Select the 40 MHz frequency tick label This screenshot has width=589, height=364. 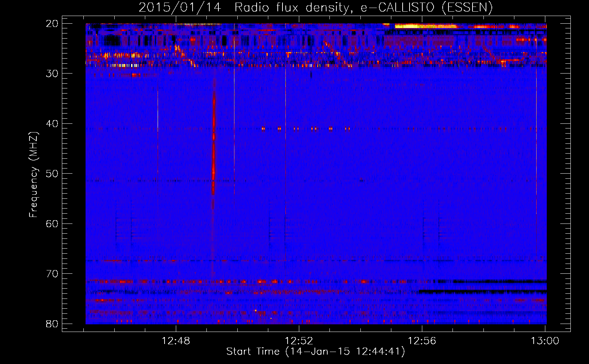52,124
